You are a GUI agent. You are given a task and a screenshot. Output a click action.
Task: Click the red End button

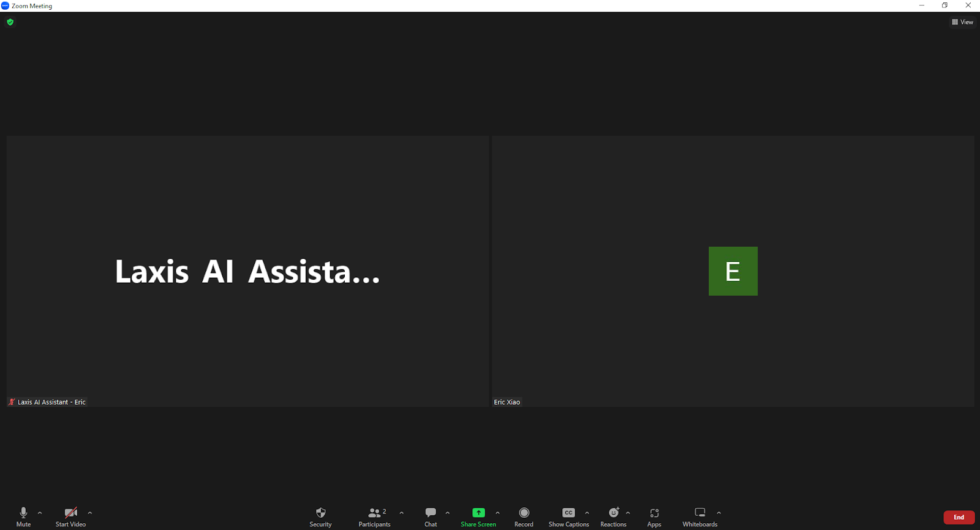click(959, 517)
